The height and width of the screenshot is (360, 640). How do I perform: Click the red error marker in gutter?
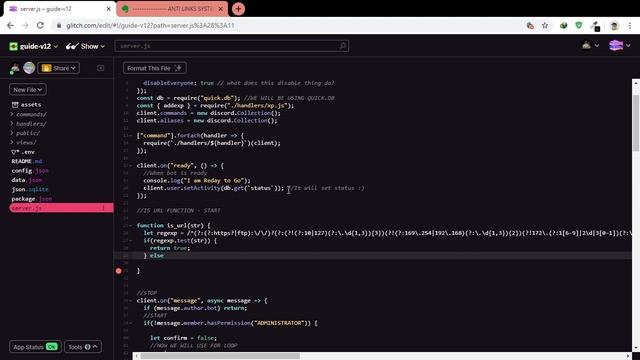(x=118, y=271)
